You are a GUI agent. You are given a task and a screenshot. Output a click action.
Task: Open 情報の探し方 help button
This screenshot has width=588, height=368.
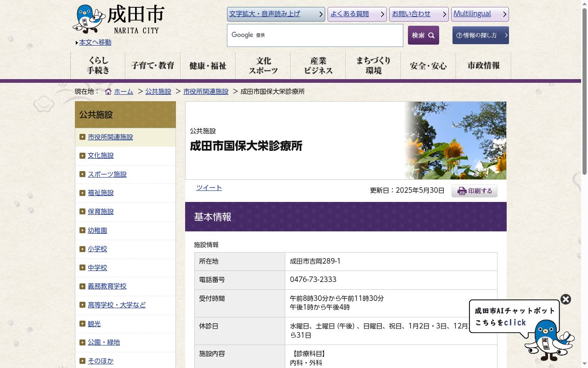(481, 35)
